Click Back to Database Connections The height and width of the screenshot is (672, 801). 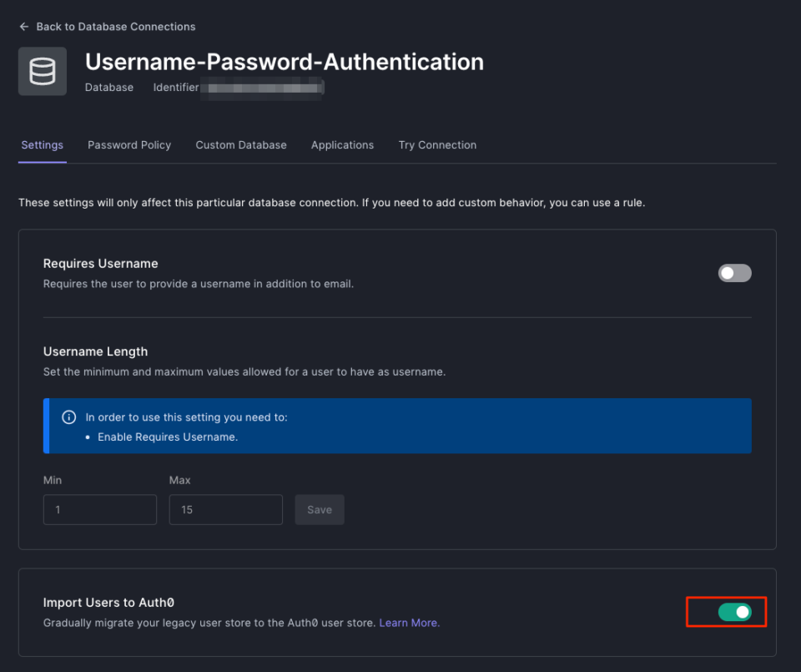tap(115, 26)
